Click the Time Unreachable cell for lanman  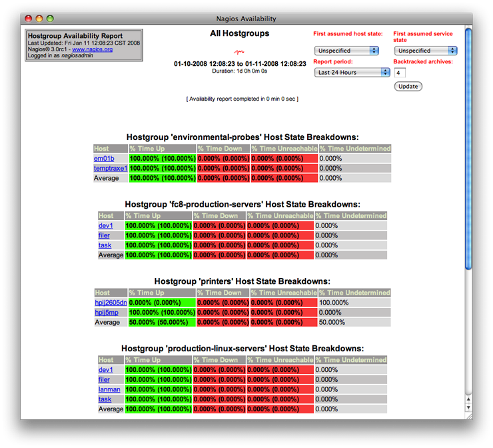(x=280, y=389)
